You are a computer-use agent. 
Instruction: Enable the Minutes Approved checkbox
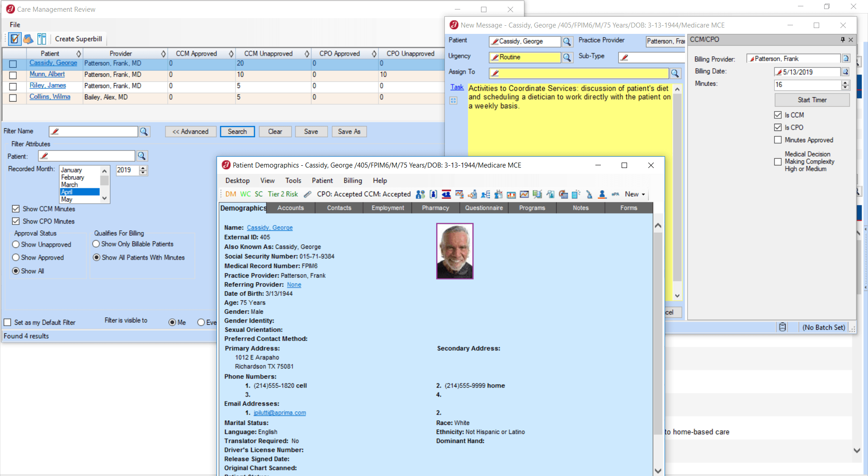point(778,140)
